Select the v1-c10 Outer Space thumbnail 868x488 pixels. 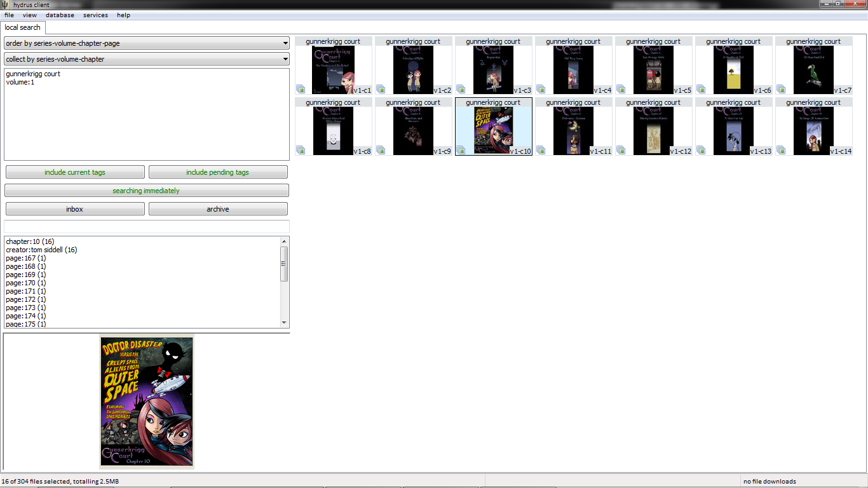494,126
